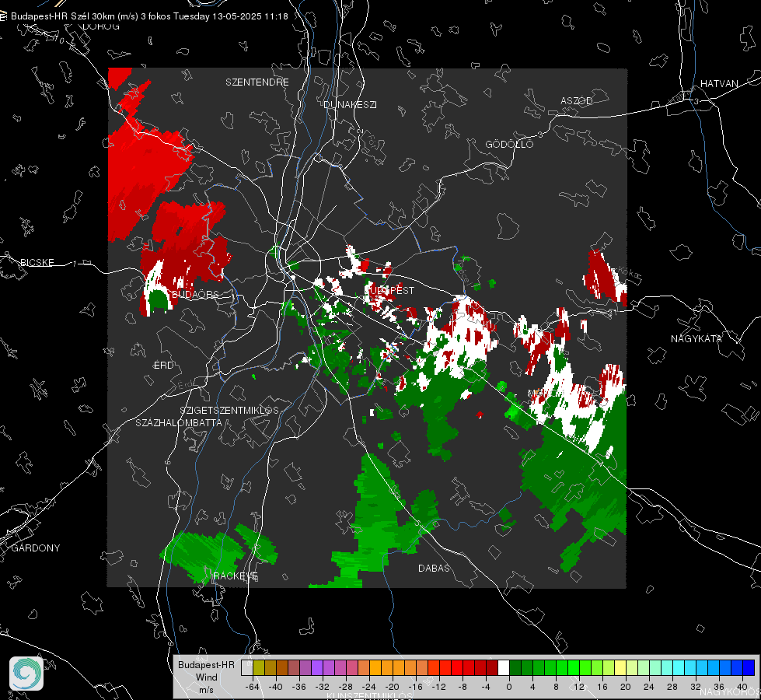The height and width of the screenshot is (700, 761).
Task: Click the white zero swatch in wind legend
Action: click(504, 668)
